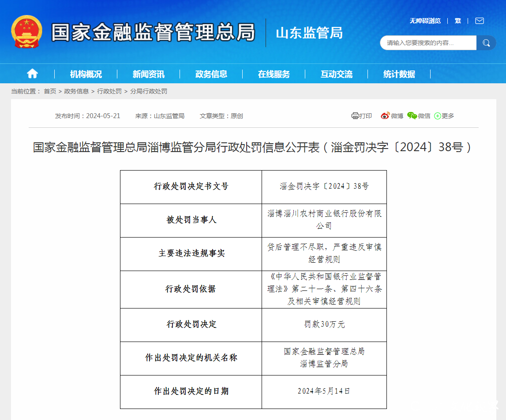Go to 首页 in the breadcrumb

click(50, 91)
